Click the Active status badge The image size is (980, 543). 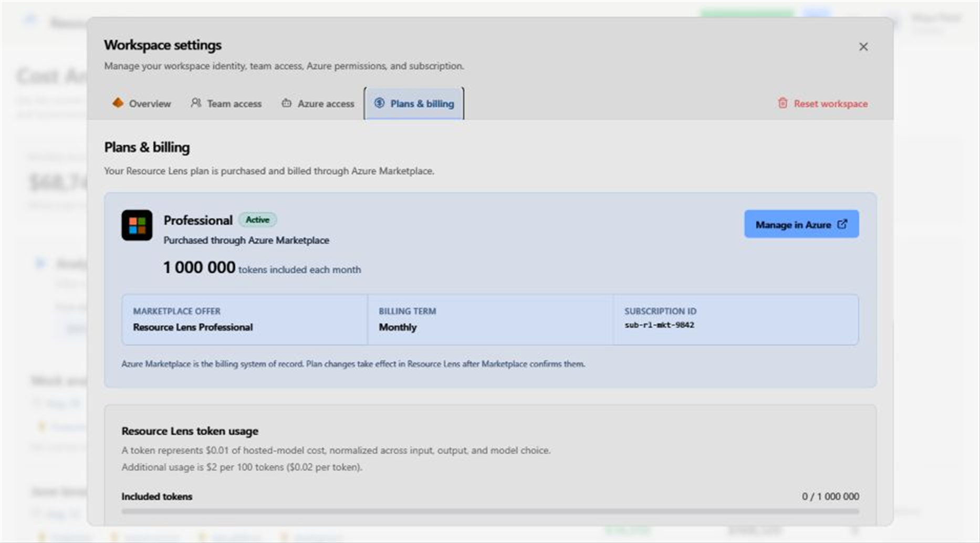[x=257, y=220]
